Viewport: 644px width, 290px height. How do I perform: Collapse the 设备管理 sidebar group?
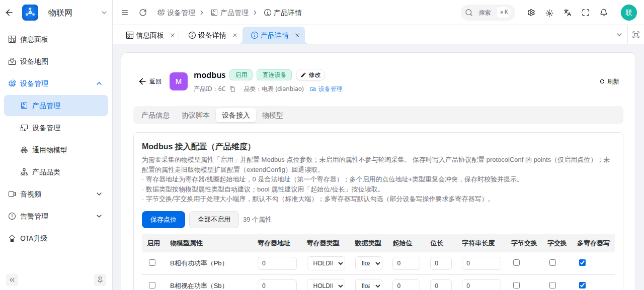[x=56, y=83]
